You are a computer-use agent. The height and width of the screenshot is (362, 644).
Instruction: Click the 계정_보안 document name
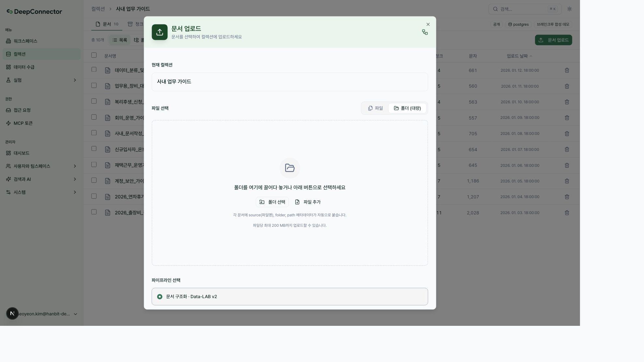coord(129,181)
